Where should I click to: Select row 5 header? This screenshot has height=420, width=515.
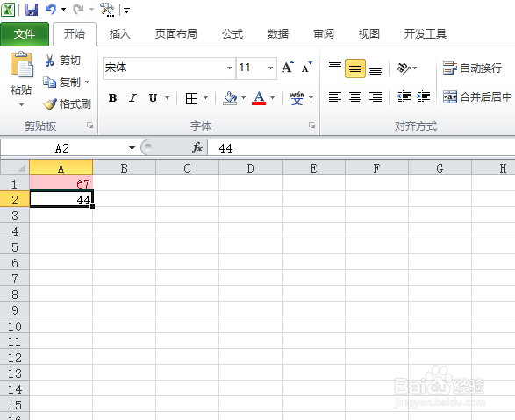point(15,246)
